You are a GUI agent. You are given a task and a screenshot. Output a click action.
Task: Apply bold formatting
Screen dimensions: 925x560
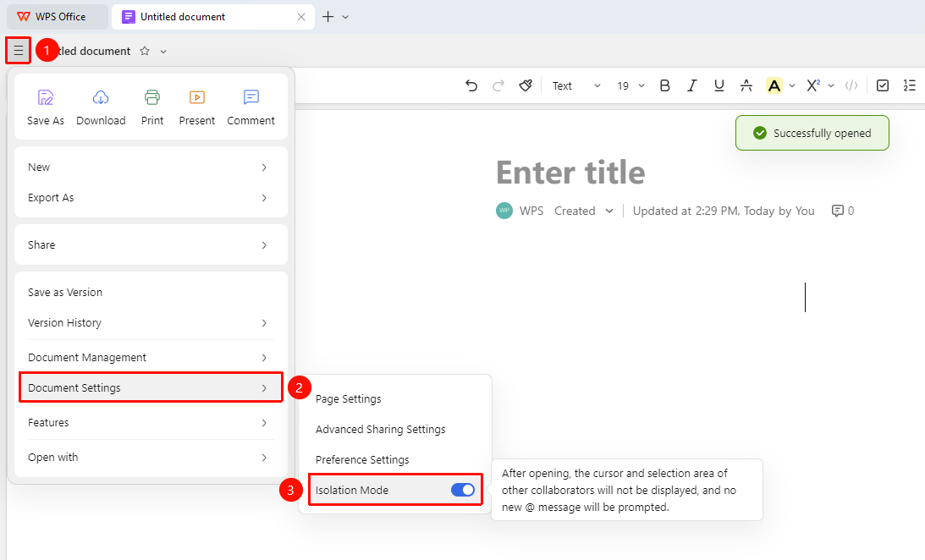pyautogui.click(x=665, y=86)
